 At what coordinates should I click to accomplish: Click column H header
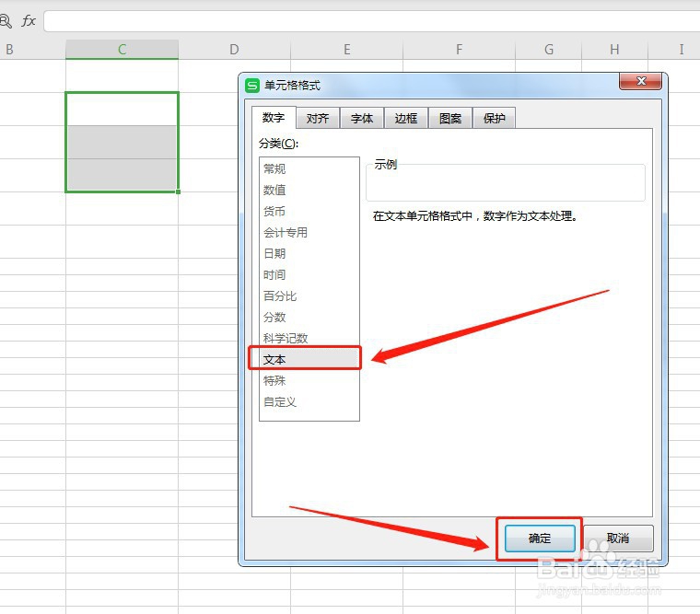pyautogui.click(x=614, y=49)
